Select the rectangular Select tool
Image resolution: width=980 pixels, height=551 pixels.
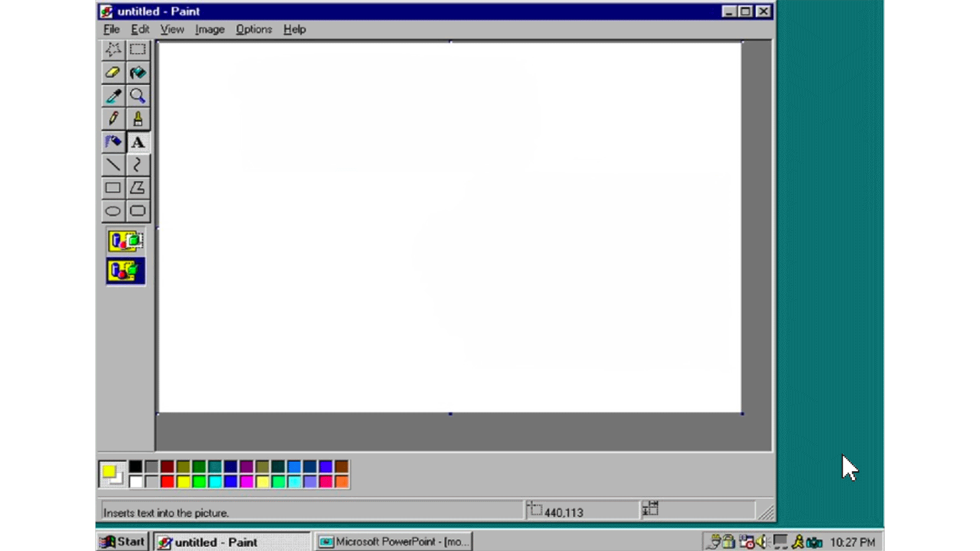point(137,49)
